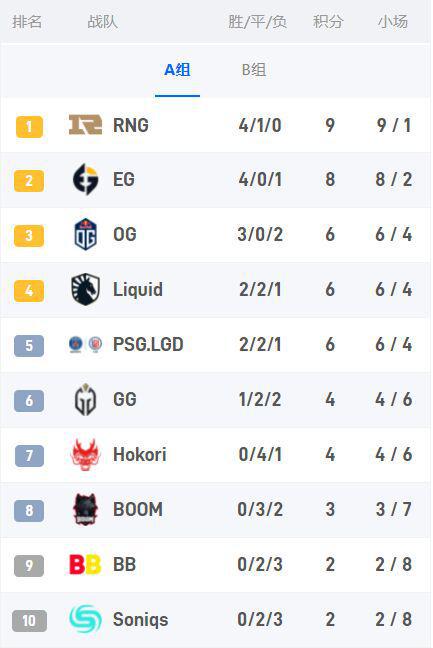The height and width of the screenshot is (648, 433).
Task: Open the RNG team name link
Action: tap(131, 125)
